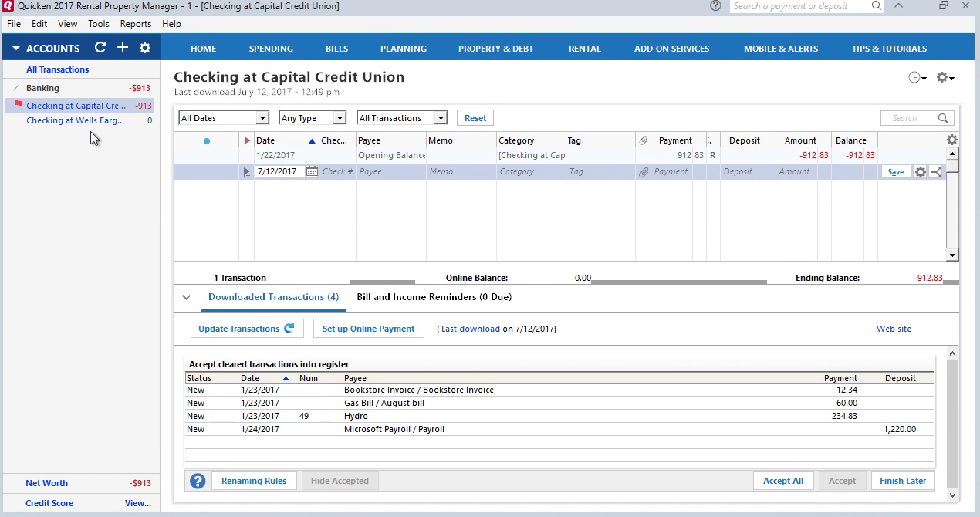Click the refresh accounts icon in sidebar
980x517 pixels.
tap(100, 48)
